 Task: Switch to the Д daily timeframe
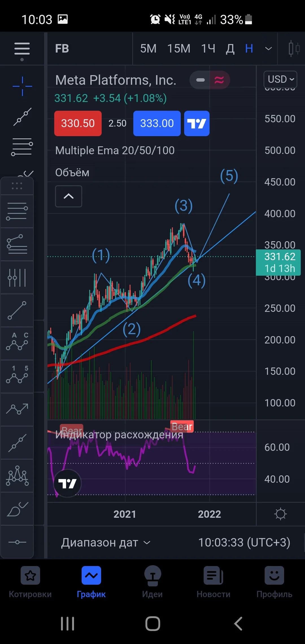(x=230, y=49)
